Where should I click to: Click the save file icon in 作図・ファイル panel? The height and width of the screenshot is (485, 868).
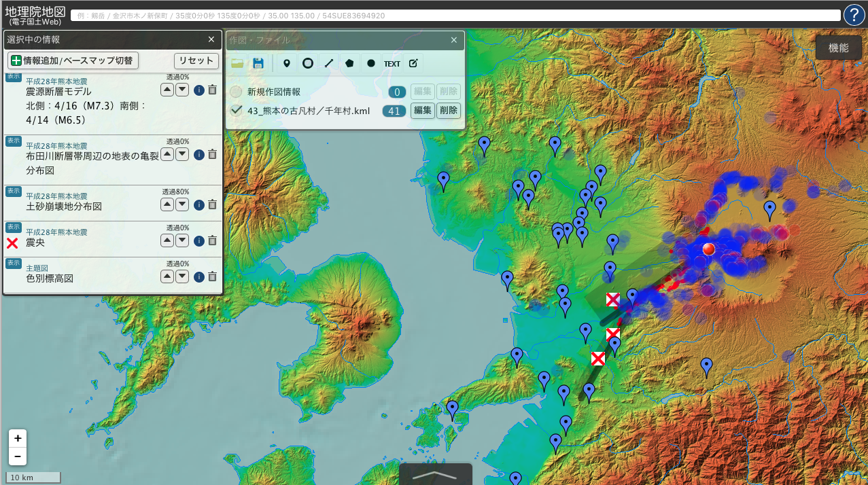258,63
